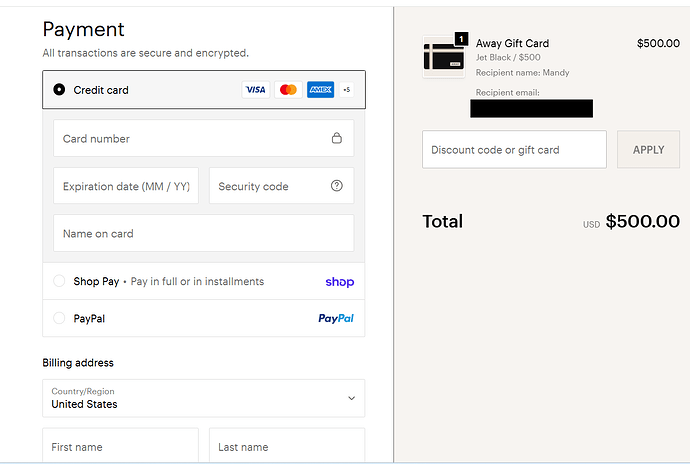This screenshot has width=690, height=464.
Task: Click the Billing address heading
Action: click(x=78, y=363)
